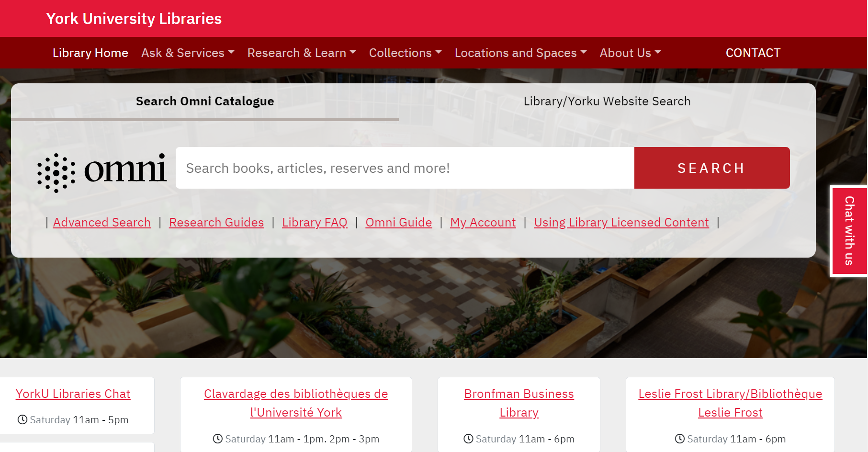
Task: Expand Ask & Services menu
Action: (188, 53)
